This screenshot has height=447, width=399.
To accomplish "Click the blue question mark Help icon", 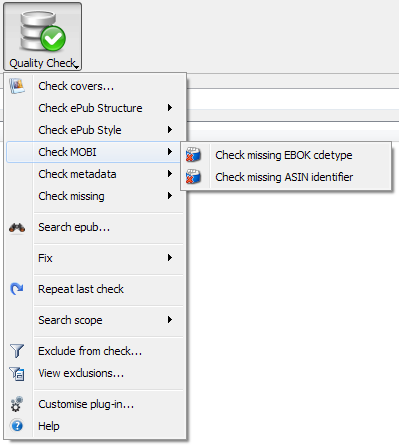I will pos(17,426).
